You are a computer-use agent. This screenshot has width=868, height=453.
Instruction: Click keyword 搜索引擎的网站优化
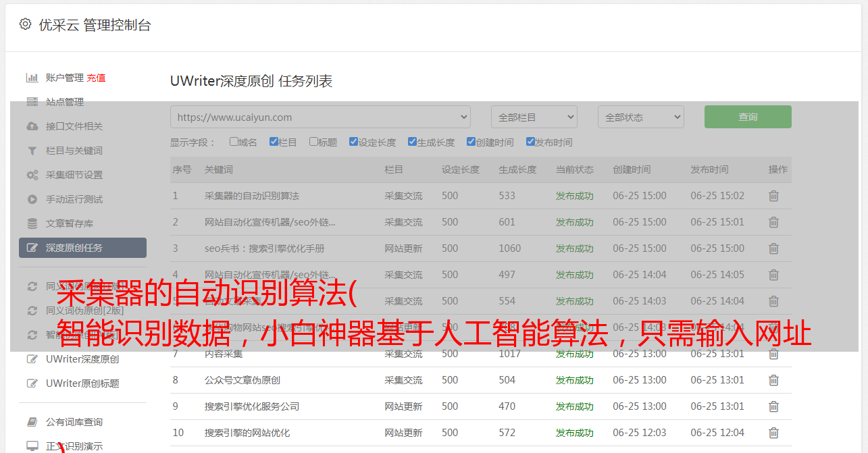(247, 433)
